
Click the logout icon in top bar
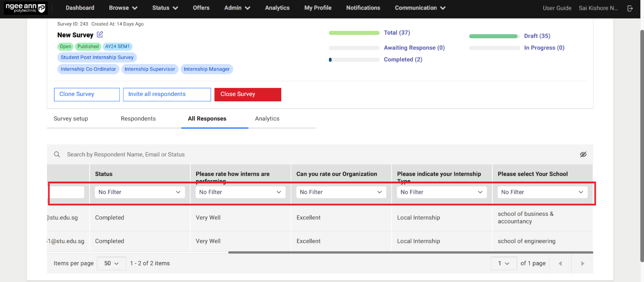pyautogui.click(x=630, y=8)
